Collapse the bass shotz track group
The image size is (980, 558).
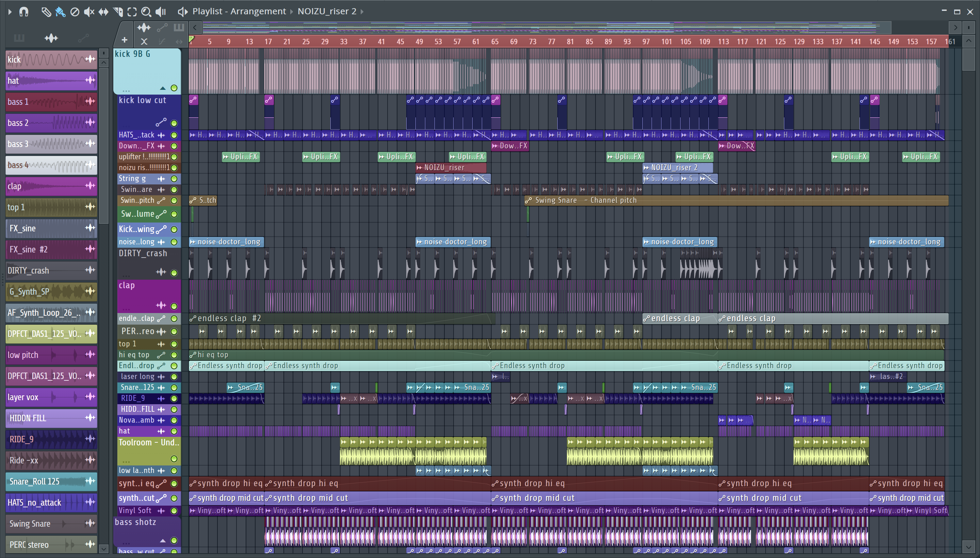point(163,541)
